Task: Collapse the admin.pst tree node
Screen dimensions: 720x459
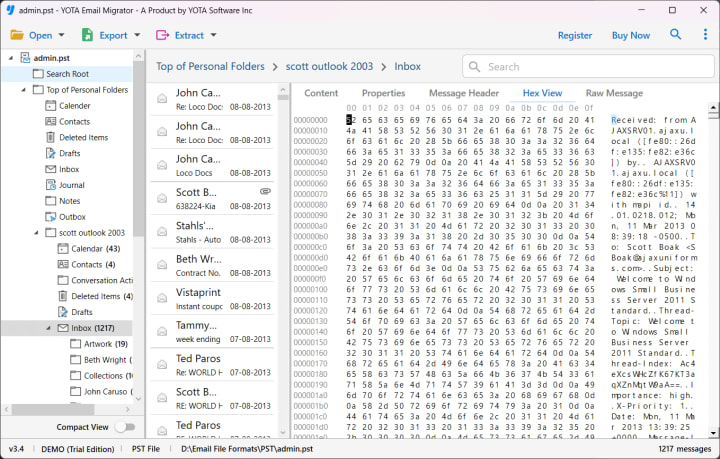Action: [x=11, y=58]
